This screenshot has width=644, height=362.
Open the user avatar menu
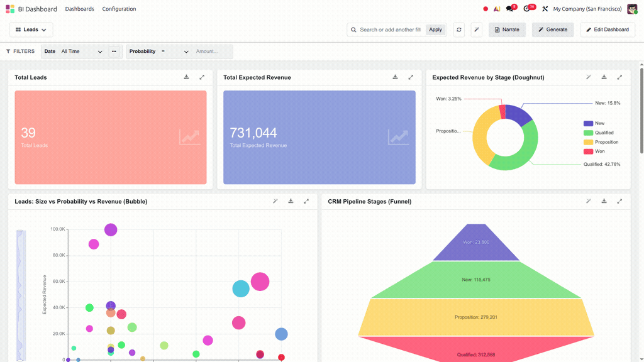pyautogui.click(x=632, y=9)
